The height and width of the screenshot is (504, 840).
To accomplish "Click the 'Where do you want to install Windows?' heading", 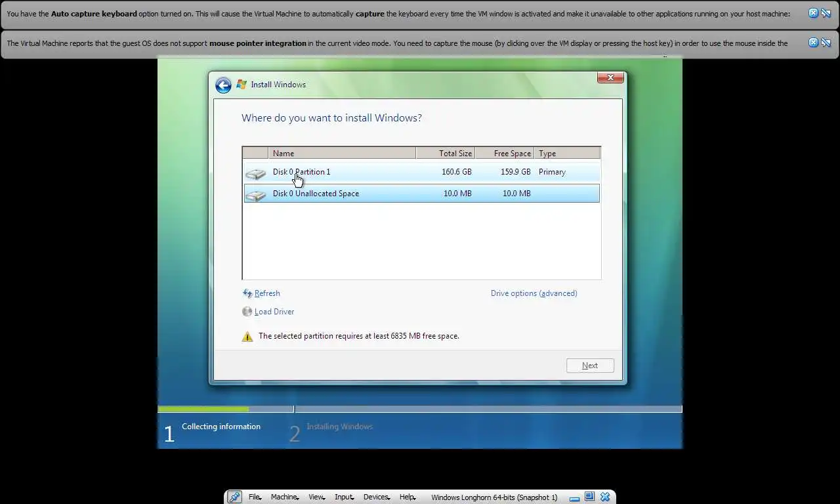I will pos(331,118).
